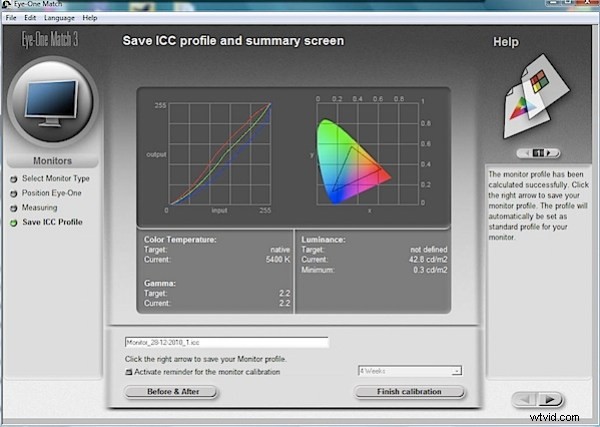The width and height of the screenshot is (600, 427).
Task: Enable the monitor calibration reminder checkbox
Action: coord(129,372)
